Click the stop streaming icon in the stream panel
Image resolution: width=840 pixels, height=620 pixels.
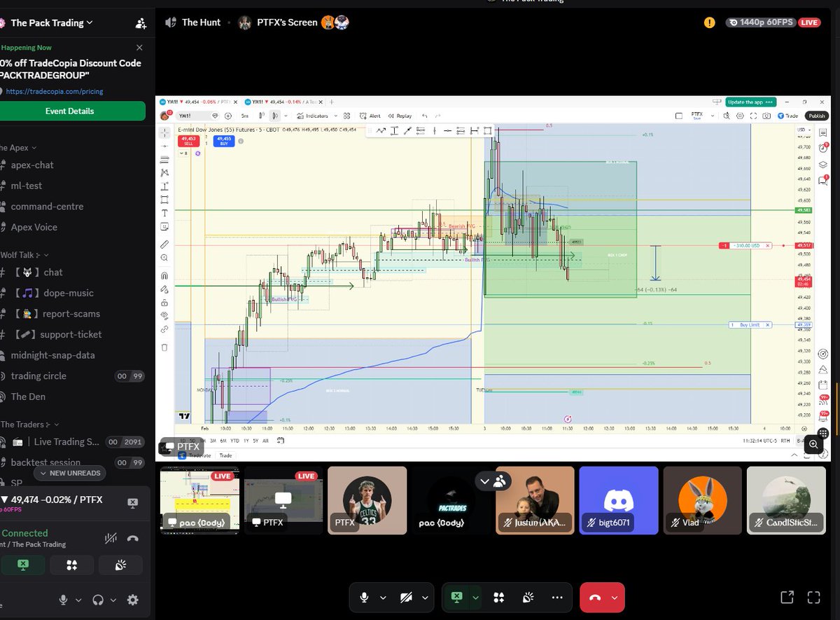point(133,503)
